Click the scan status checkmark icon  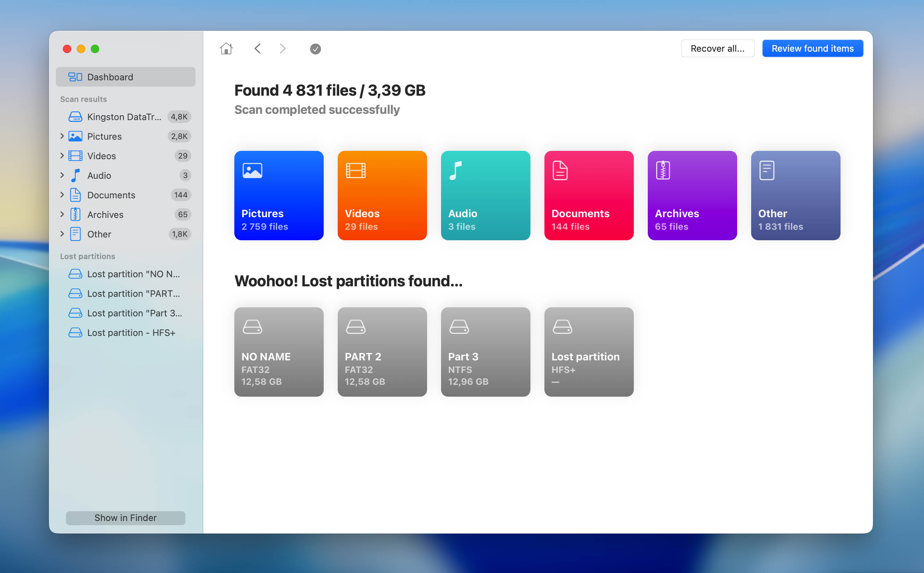click(x=315, y=49)
